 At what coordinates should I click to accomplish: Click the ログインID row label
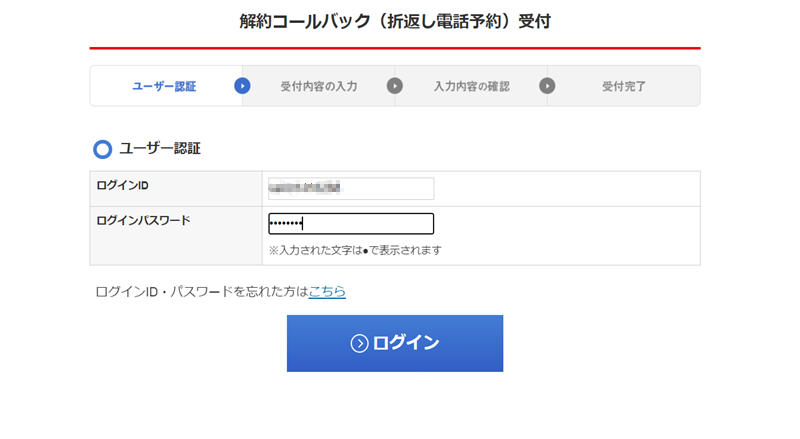[122, 185]
